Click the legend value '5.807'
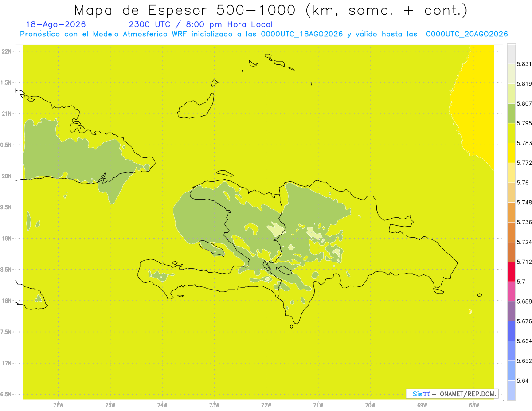This screenshot has height=411, width=532. pyautogui.click(x=525, y=103)
